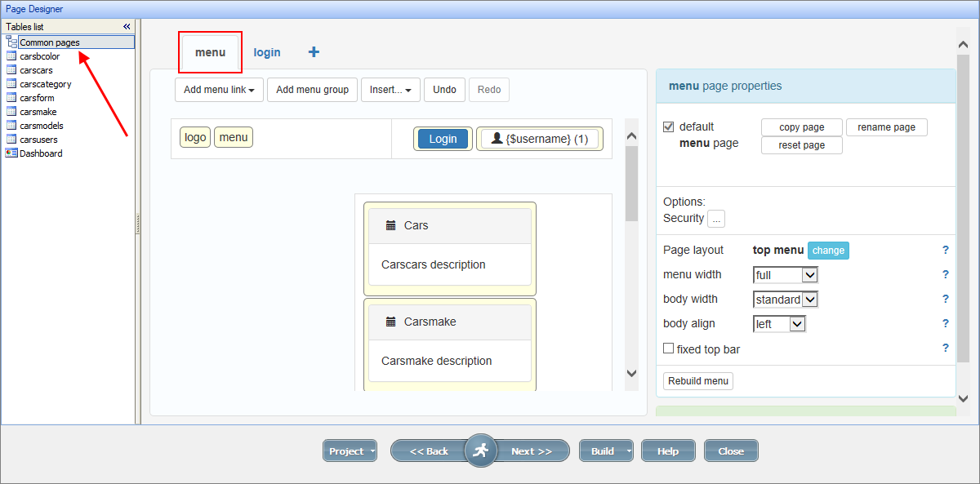Click the user icon on the {$username} button
The image size is (980, 484).
pos(495,139)
